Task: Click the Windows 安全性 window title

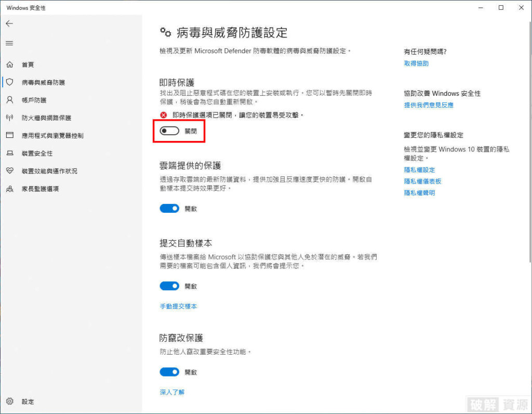Action: (x=26, y=8)
